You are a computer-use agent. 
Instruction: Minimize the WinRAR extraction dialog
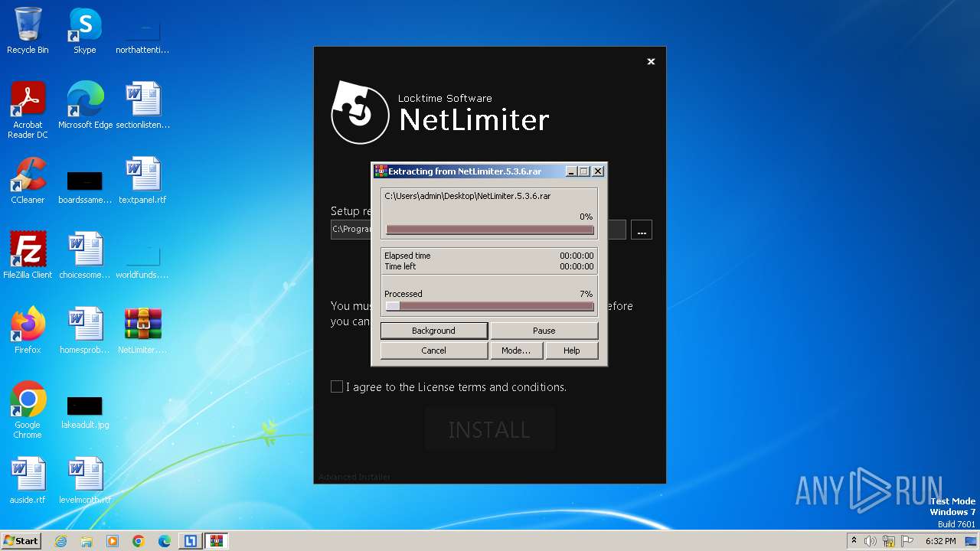point(571,171)
